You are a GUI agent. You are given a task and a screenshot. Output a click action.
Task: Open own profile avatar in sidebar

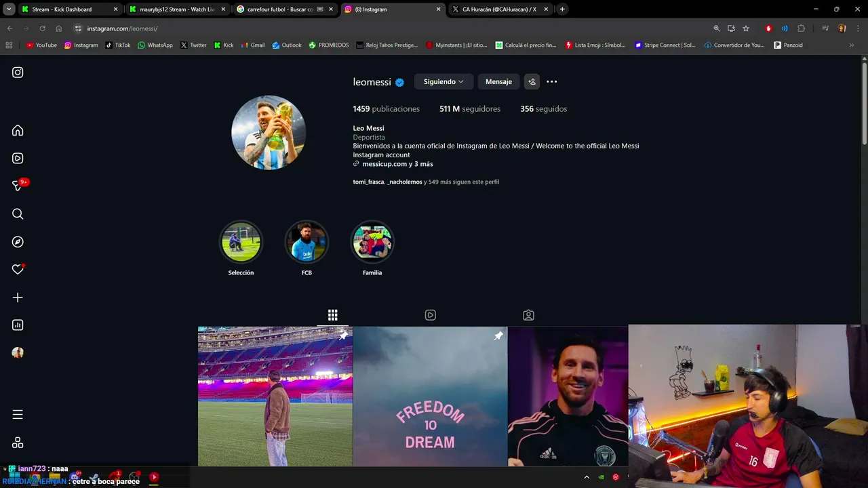click(18, 352)
